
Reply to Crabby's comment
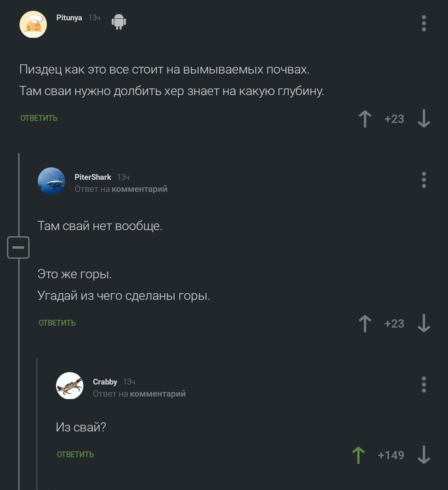(x=75, y=455)
